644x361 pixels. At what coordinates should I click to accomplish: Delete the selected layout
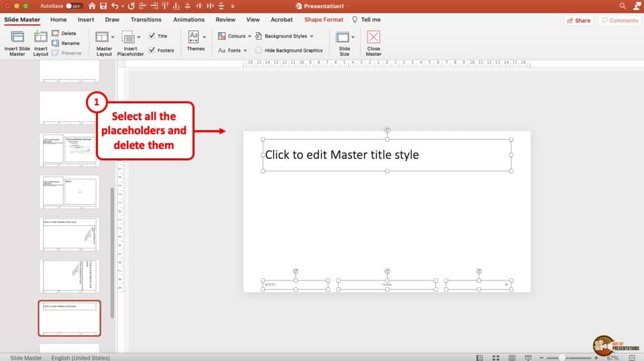pos(64,34)
